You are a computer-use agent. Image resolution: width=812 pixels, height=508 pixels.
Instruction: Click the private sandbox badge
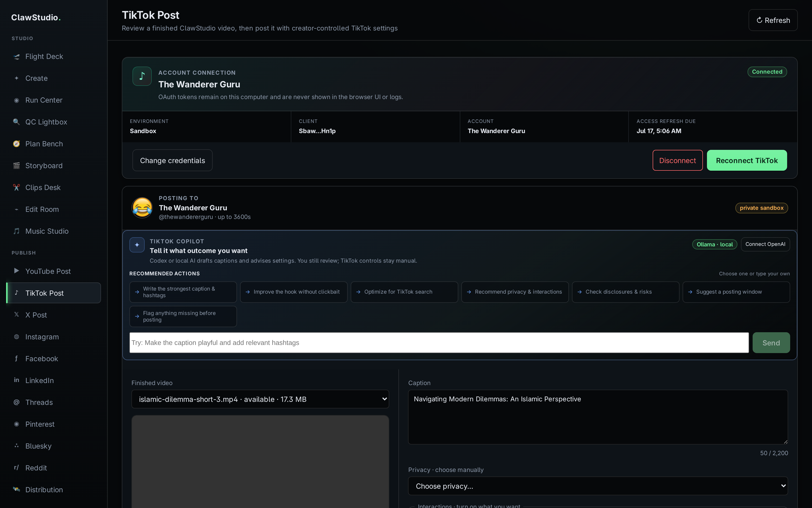click(762, 208)
